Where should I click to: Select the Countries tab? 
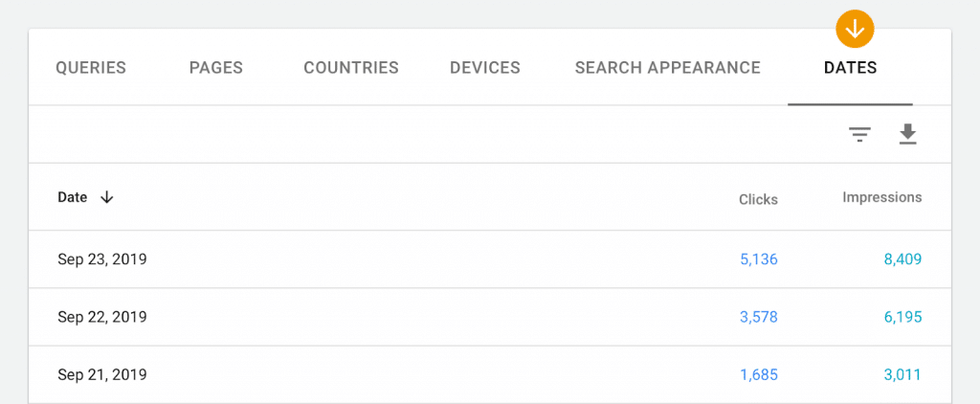(x=351, y=68)
